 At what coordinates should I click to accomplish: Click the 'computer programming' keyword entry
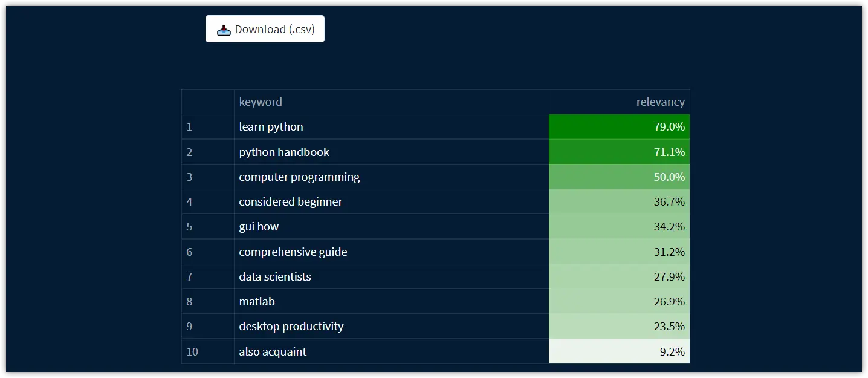[x=299, y=177]
